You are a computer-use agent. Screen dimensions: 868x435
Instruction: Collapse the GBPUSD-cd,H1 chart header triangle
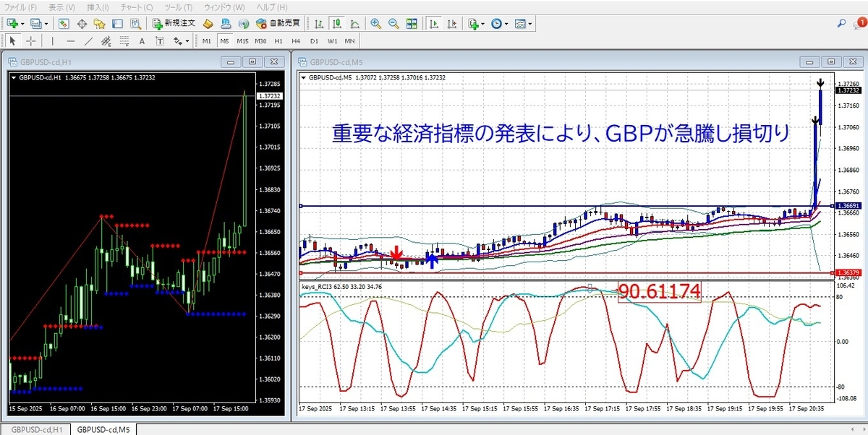[x=14, y=77]
